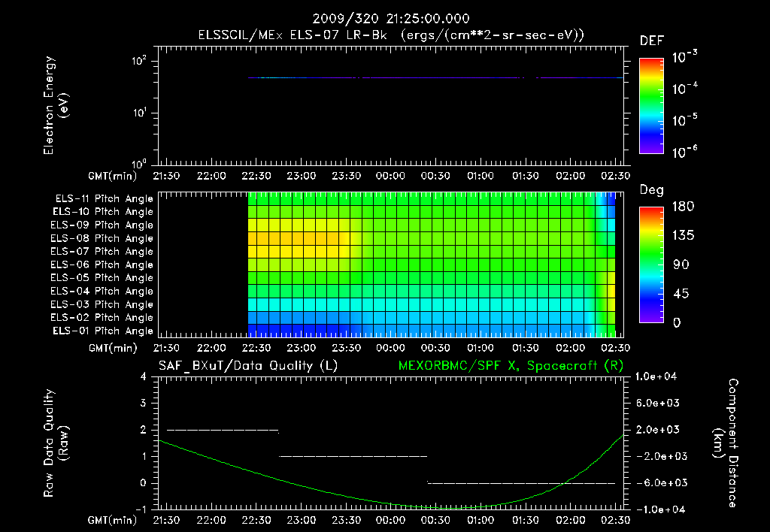
Task: Click the Electron Energy (eV) axis label
Action: 56,105
